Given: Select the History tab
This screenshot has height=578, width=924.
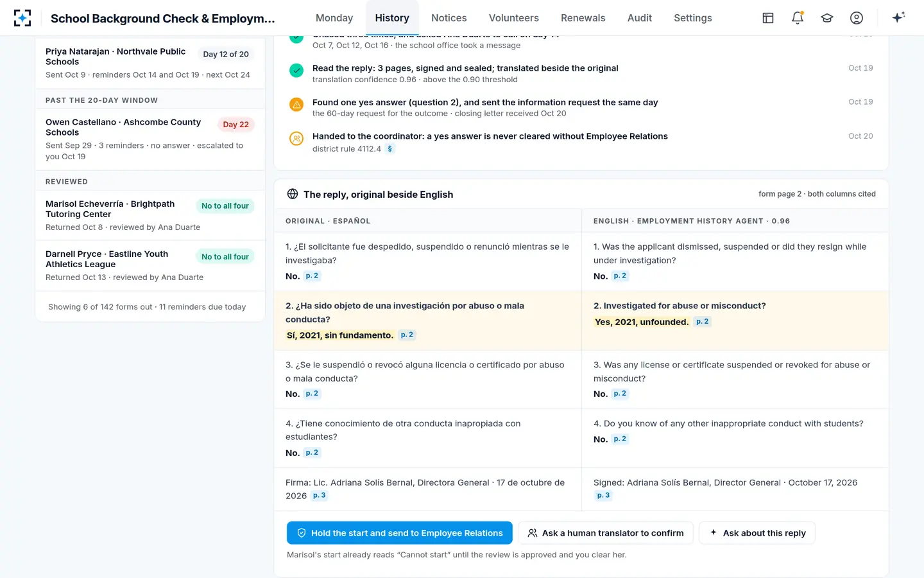Looking at the screenshot, I should (x=392, y=18).
